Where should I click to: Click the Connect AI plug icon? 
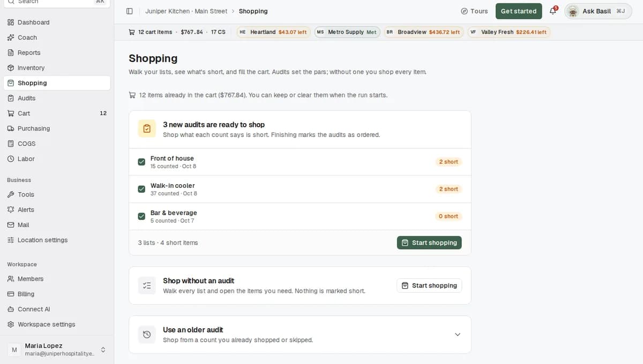click(11, 309)
